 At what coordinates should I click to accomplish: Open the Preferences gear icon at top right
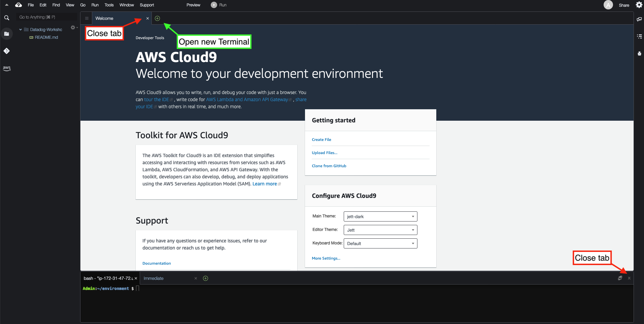tap(639, 5)
